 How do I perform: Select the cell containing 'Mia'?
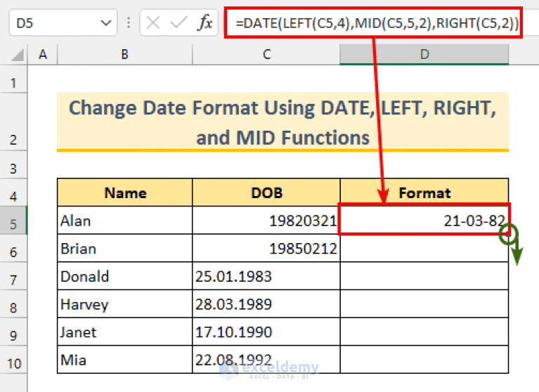[x=125, y=360]
